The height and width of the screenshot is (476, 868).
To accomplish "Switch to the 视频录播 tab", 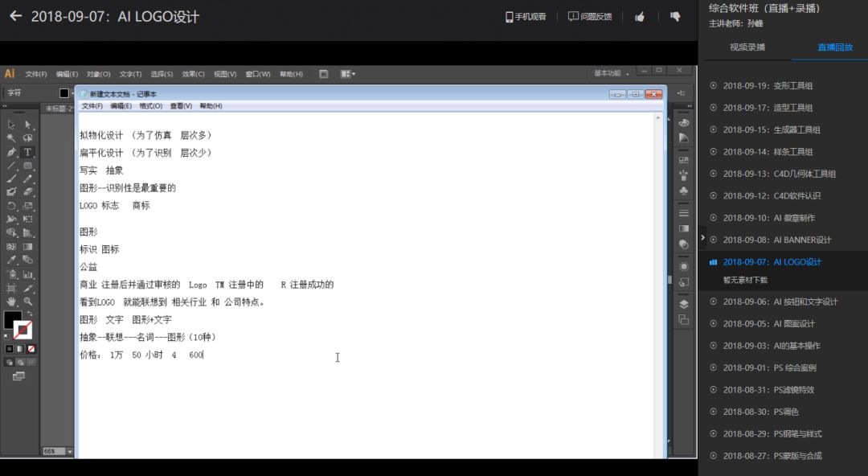I will click(747, 47).
